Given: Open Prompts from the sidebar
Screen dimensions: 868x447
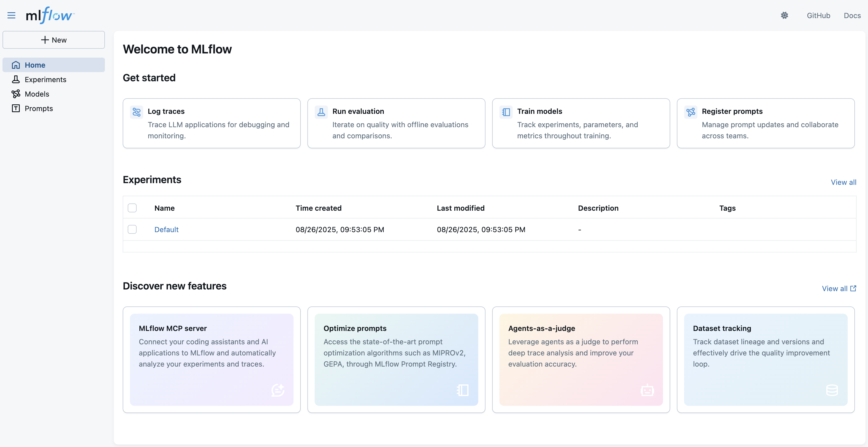Looking at the screenshot, I should click(x=39, y=108).
